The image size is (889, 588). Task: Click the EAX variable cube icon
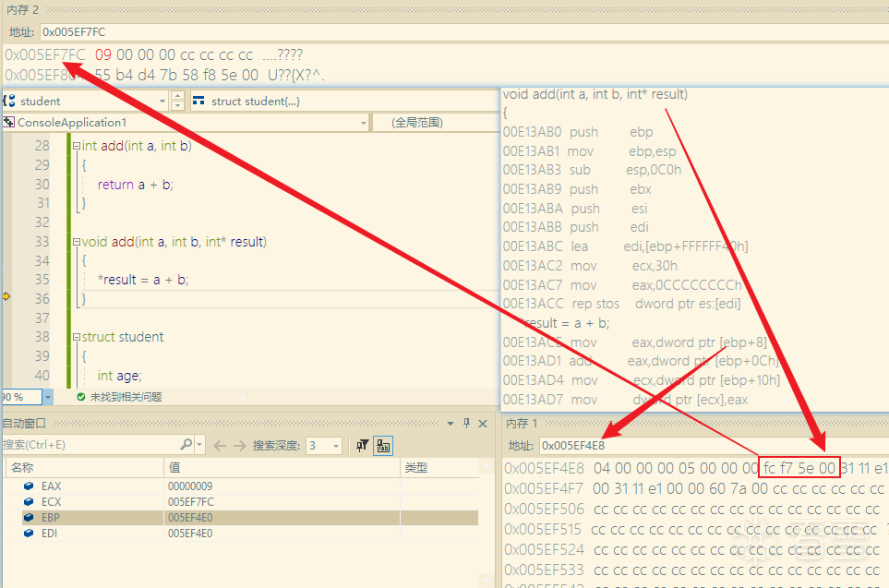click(29, 486)
